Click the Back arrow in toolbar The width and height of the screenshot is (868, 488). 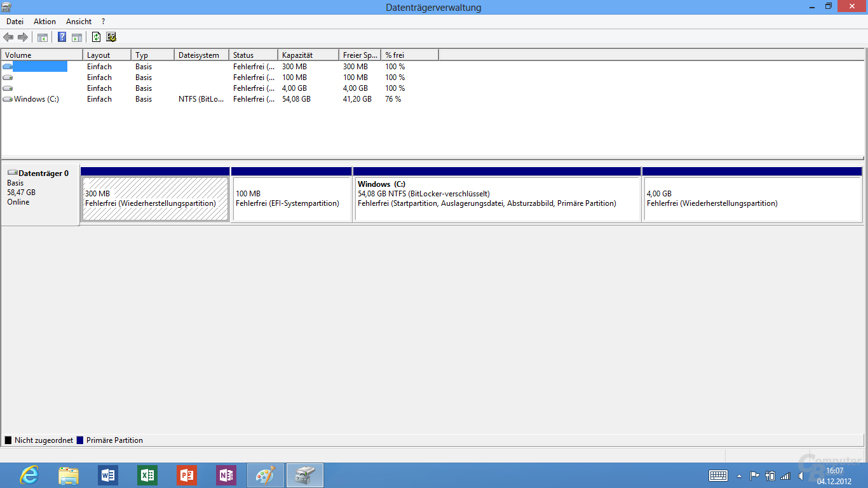tap(8, 37)
